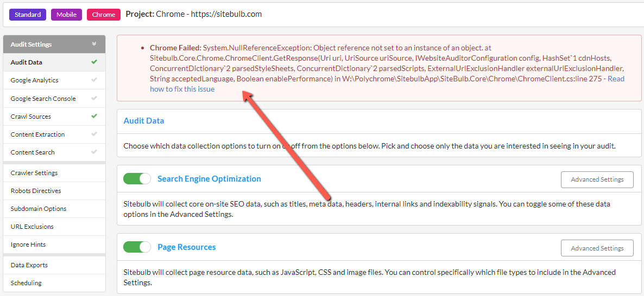Screen dimensions: 644x296
Task: Open Crawler Settings
Action: coord(54,173)
